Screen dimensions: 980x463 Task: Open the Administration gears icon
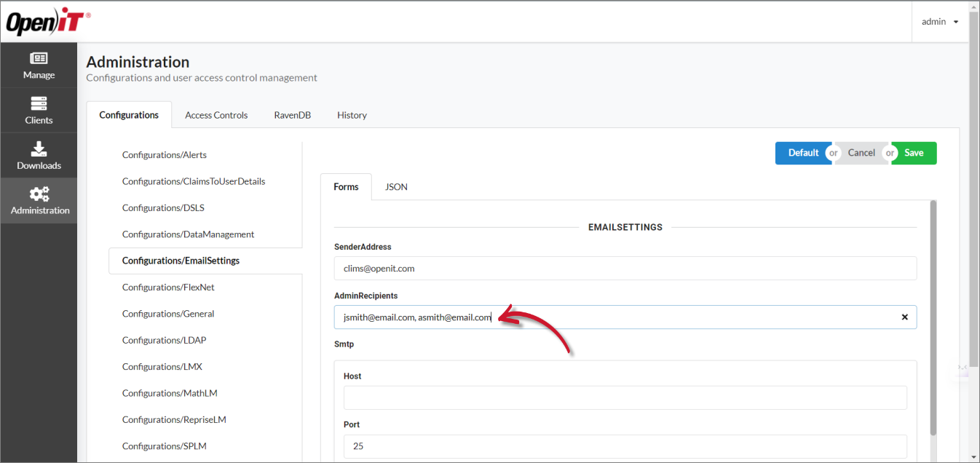point(39,194)
